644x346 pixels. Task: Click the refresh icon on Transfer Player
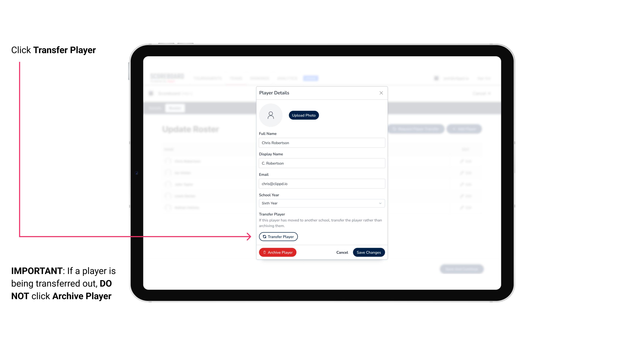264,237
